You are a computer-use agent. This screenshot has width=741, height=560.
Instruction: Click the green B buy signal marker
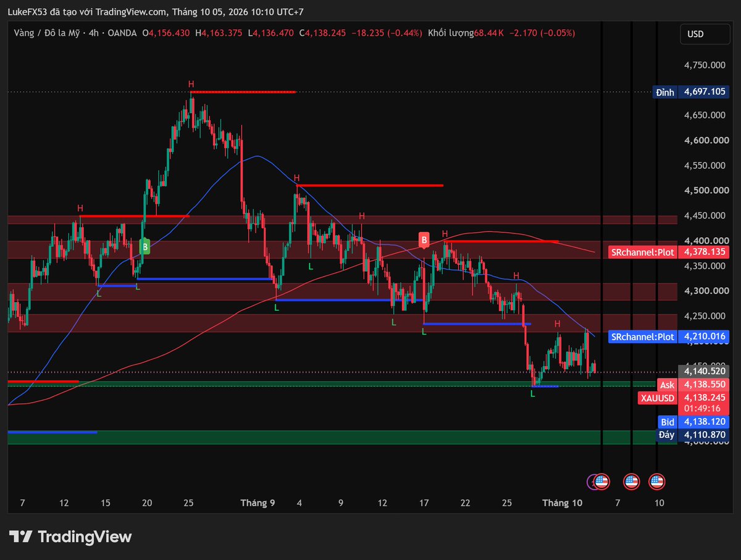[x=145, y=247]
